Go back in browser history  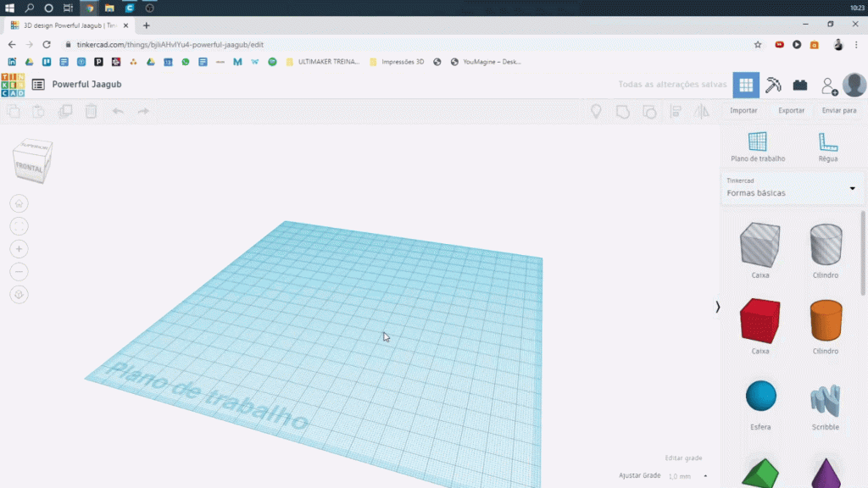tap(12, 45)
